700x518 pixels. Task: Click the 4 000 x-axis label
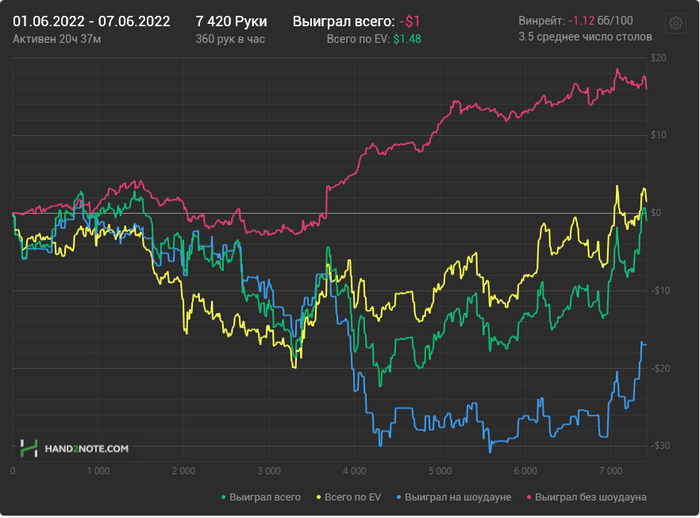point(354,471)
